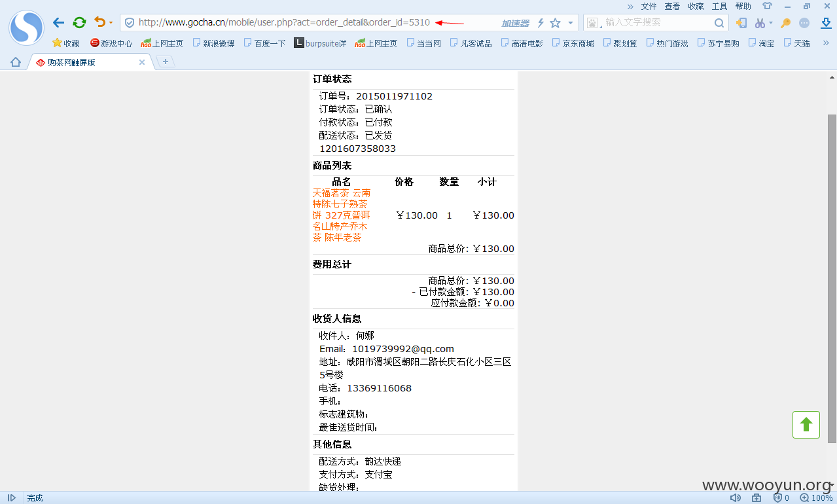Open the 聚划算 bookmark
The width and height of the screenshot is (837, 504).
coord(620,43)
